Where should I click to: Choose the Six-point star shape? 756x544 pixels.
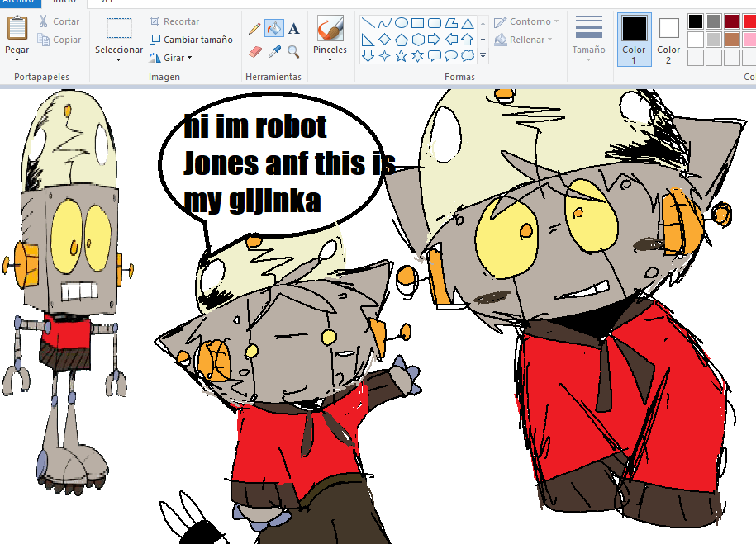pos(417,56)
